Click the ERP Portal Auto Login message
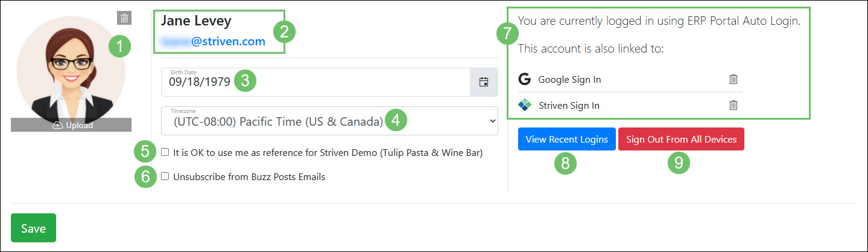 tap(659, 21)
